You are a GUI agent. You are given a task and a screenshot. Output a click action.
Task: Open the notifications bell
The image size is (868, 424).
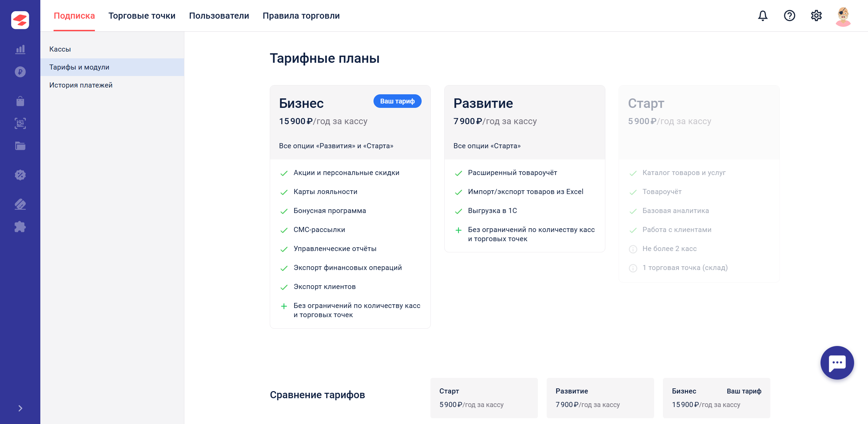[x=763, y=16]
